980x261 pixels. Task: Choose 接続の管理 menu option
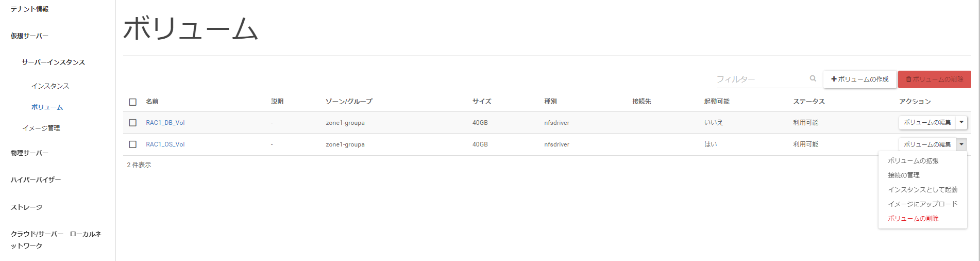click(x=903, y=175)
